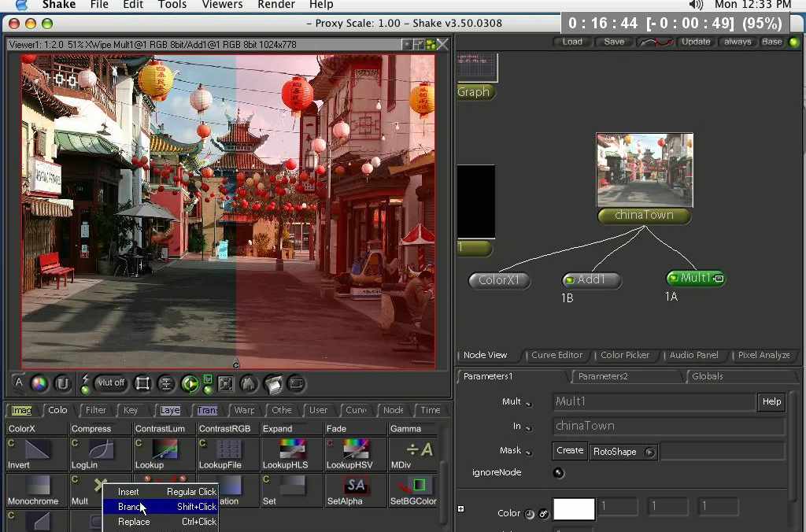This screenshot has width=806, height=532.
Task: Click the curve icon beside Save
Action: [655, 42]
